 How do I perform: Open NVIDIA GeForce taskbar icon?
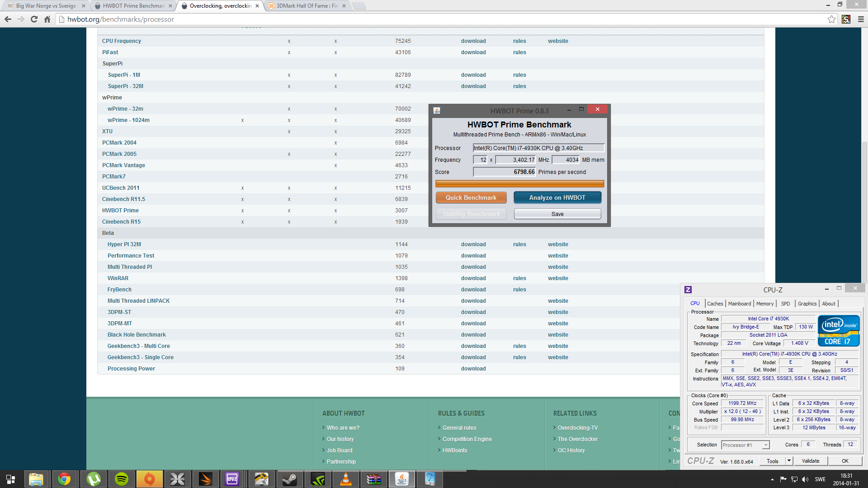point(318,479)
